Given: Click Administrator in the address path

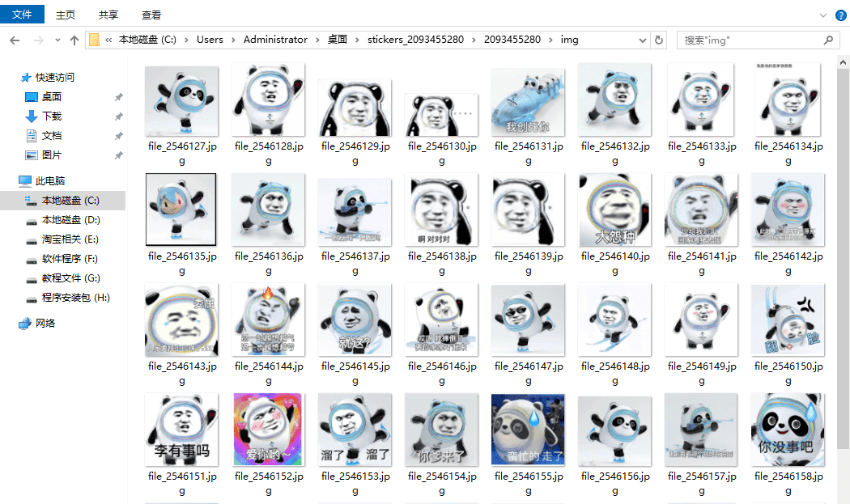Looking at the screenshot, I should (x=275, y=40).
